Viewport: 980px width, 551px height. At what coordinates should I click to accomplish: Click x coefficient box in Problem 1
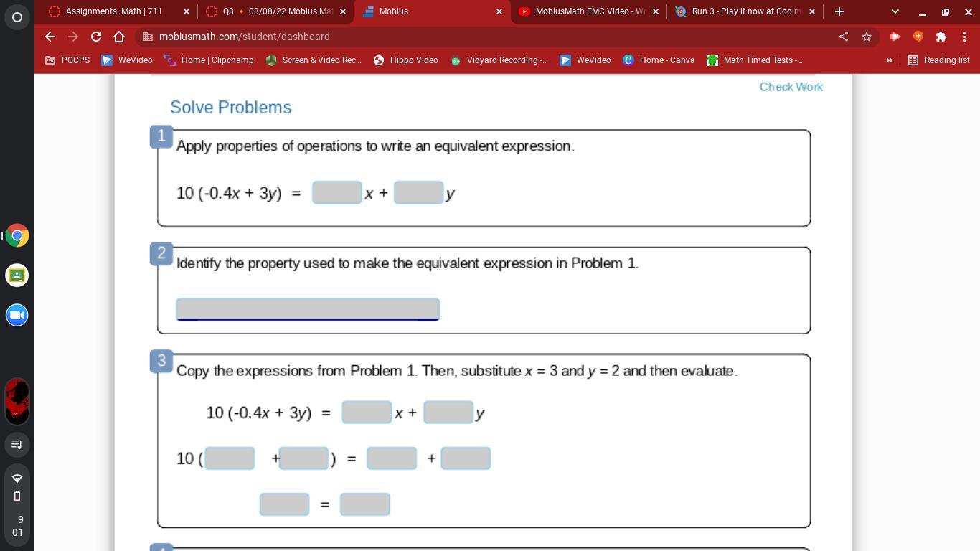pyautogui.click(x=336, y=192)
